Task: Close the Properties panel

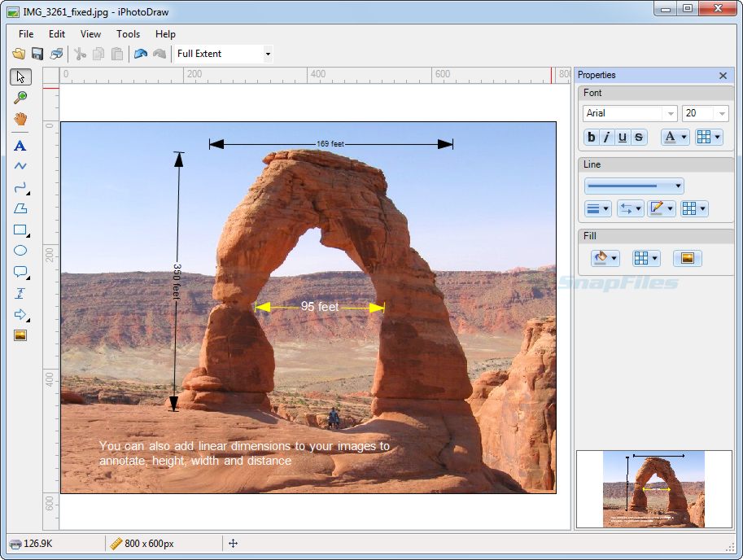Action: 723,76
